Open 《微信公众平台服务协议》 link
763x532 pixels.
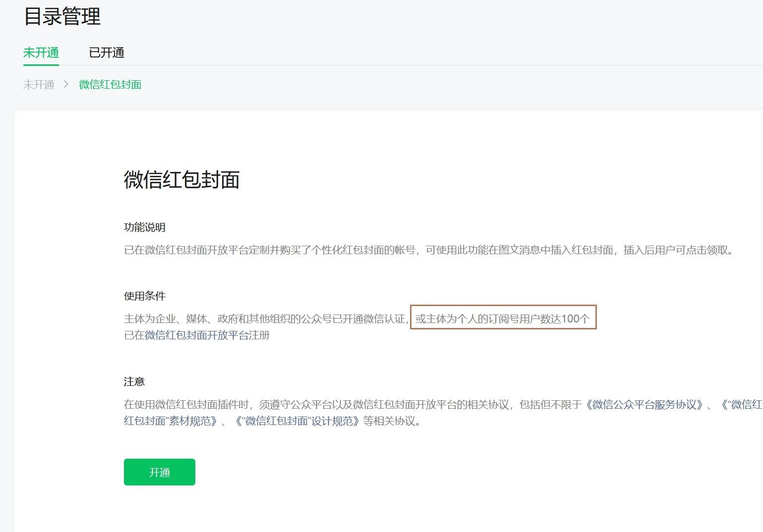645,405
